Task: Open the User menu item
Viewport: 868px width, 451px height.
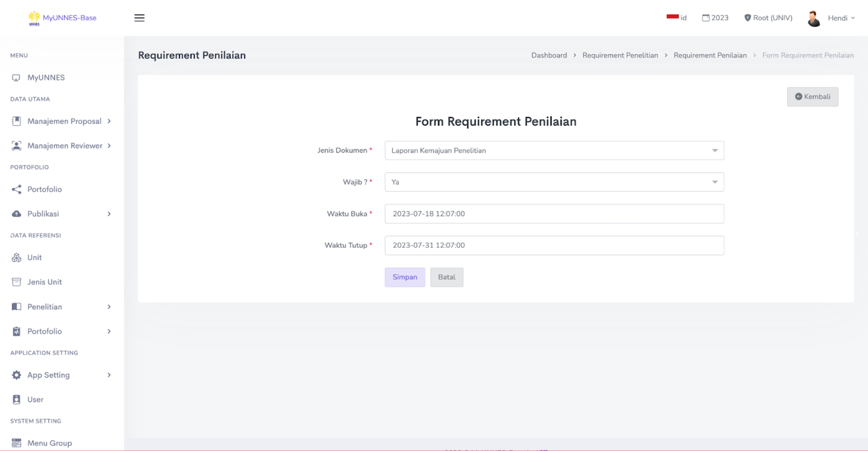Action: point(35,399)
